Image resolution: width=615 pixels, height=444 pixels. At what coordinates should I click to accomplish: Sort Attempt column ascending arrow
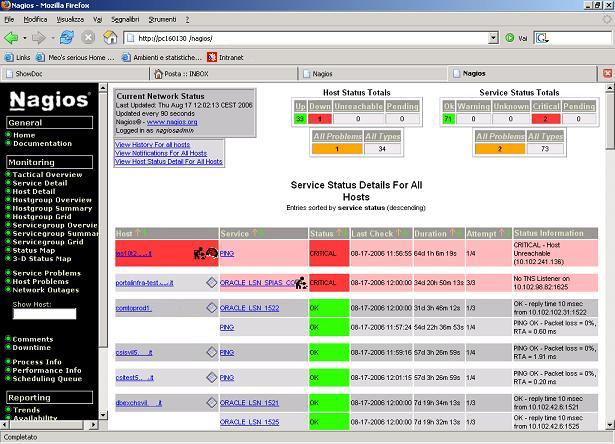coord(502,233)
